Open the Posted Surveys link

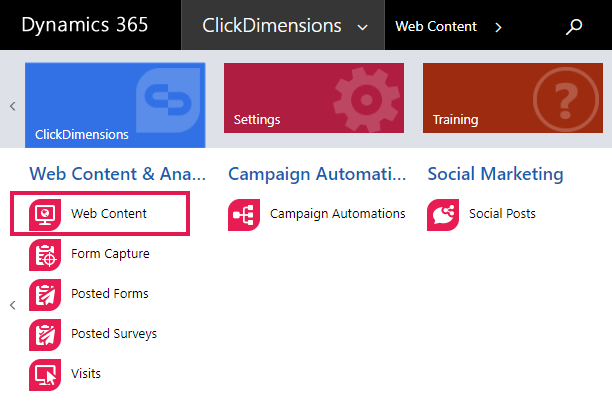coord(114,334)
